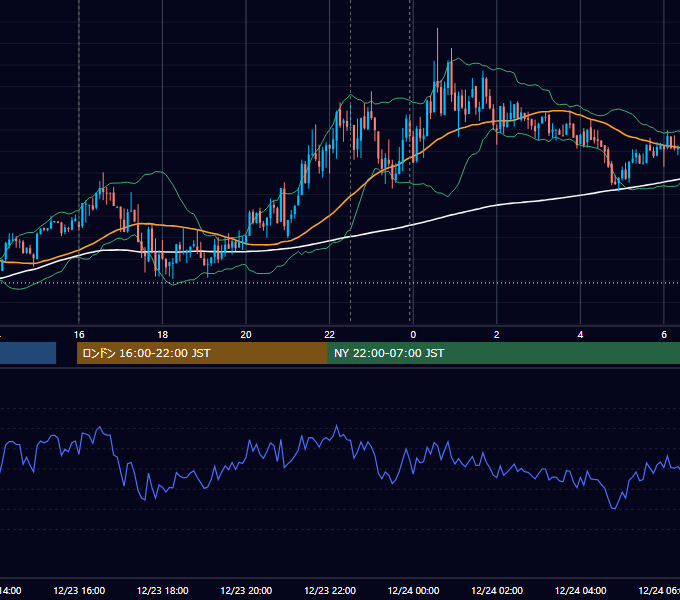The image size is (680, 600).
Task: Click the hour label 20 on chart axis
Action: coord(246,335)
